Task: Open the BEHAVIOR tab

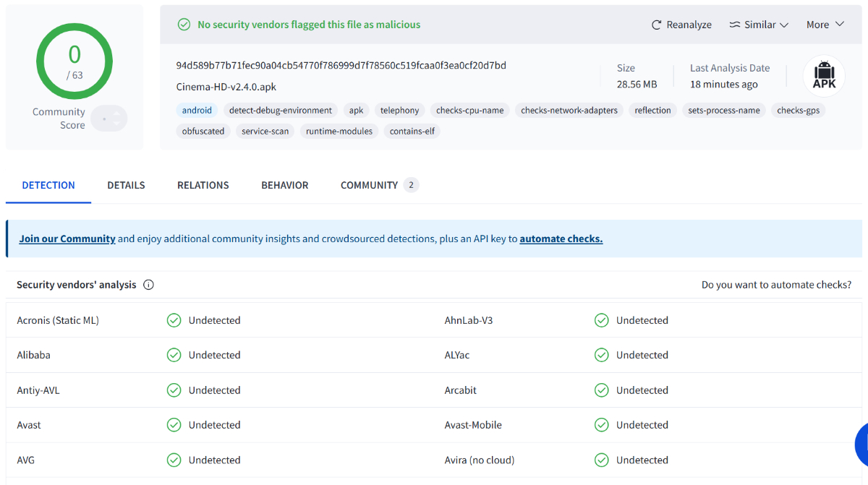Action: coord(285,185)
